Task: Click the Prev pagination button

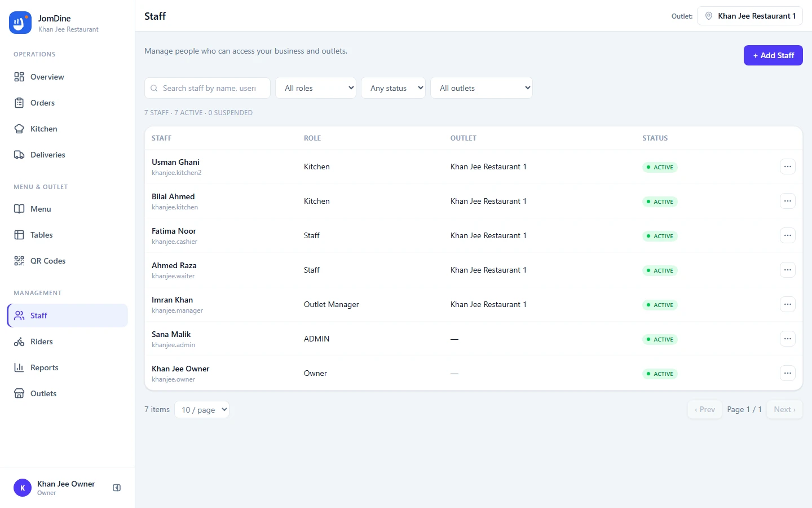Action: click(x=705, y=410)
